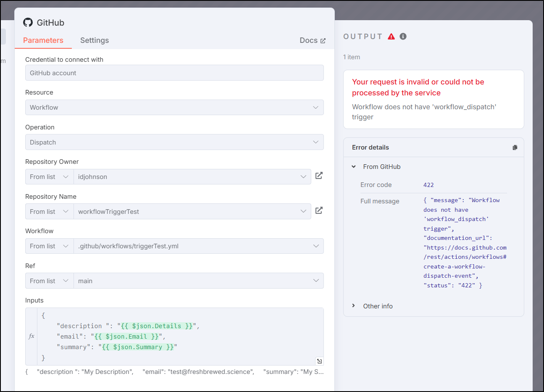Click the Full message JSON text

coord(465,243)
